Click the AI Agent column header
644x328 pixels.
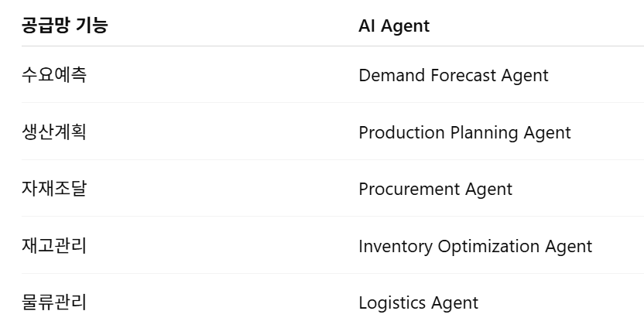point(393,26)
